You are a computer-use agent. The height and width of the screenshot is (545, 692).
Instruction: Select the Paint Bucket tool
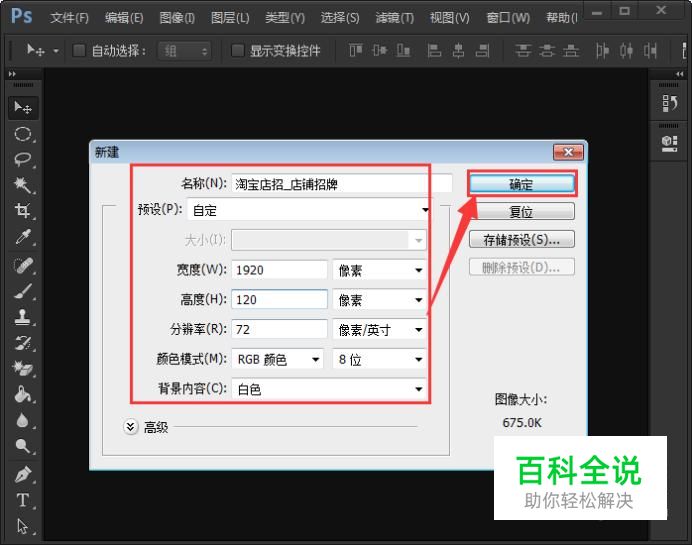[x=23, y=395]
